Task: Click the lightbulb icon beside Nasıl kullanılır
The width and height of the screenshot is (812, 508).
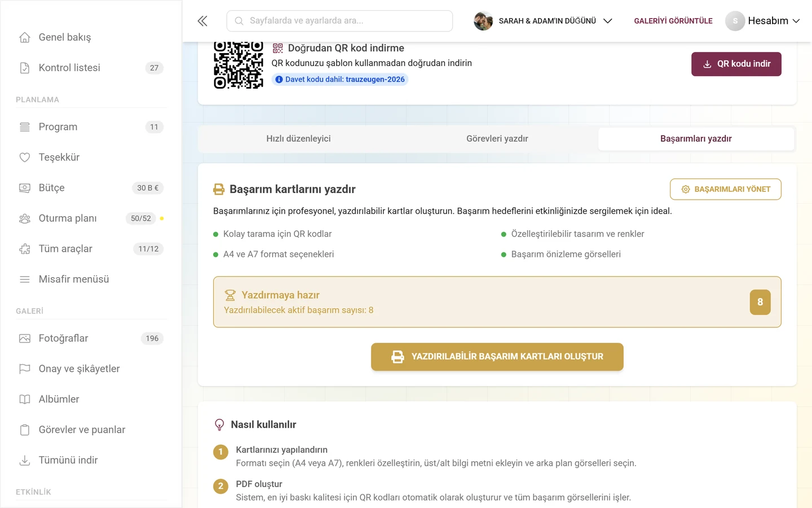Action: coord(219,425)
